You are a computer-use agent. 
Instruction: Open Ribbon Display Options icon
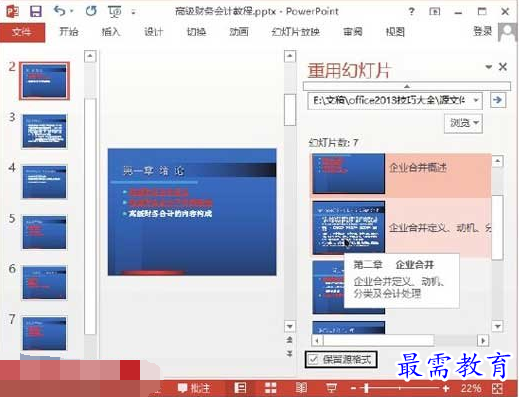434,12
